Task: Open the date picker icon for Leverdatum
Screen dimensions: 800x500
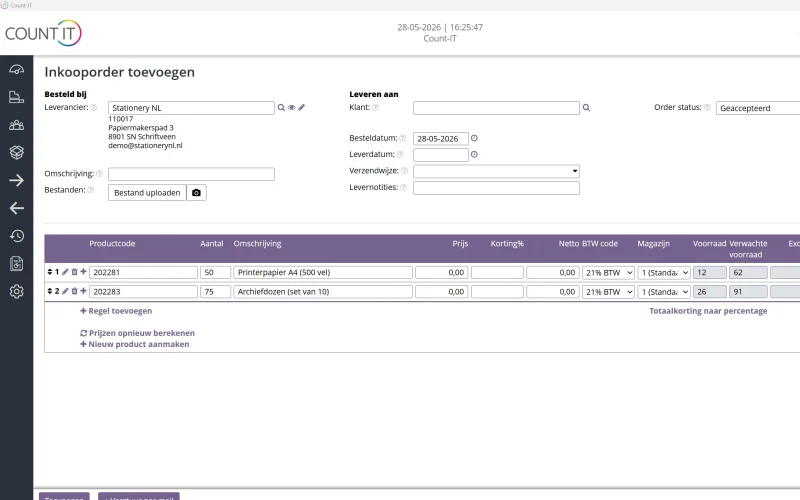Action: click(474, 155)
